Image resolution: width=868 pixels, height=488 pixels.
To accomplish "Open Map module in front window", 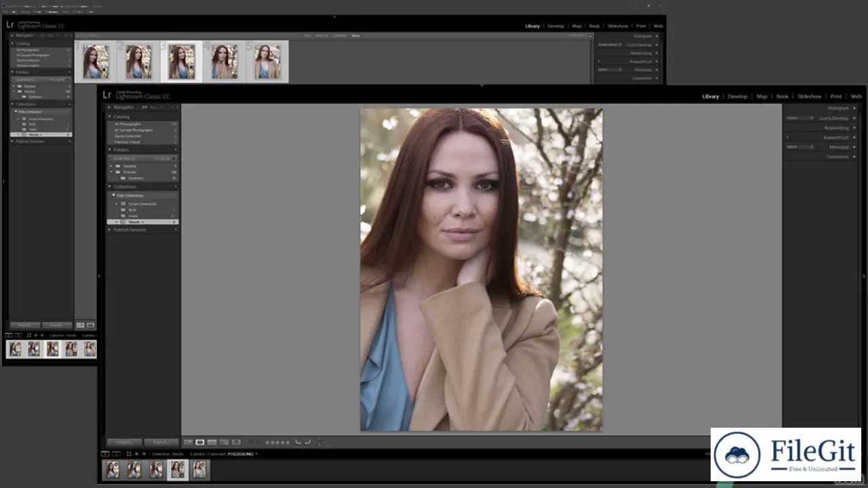I will [762, 96].
